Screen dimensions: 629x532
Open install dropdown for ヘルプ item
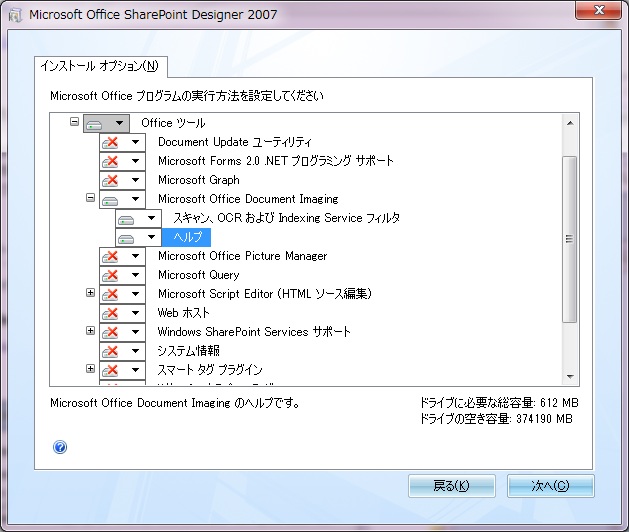[150, 237]
